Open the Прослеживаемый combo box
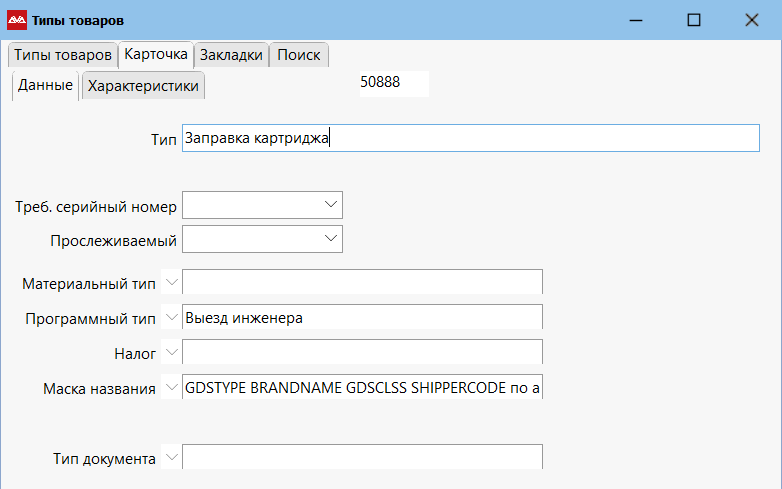The image size is (782, 489). (332, 239)
